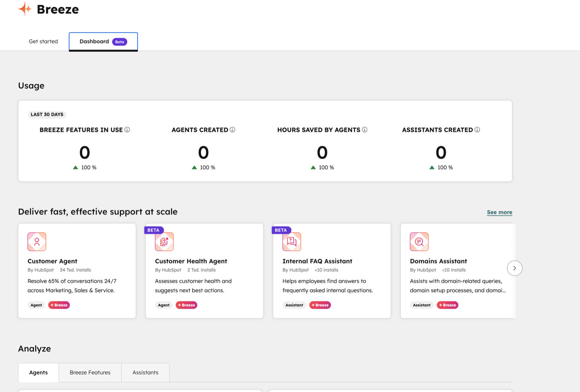Select the Assistants tab in Analyze section

tap(145, 372)
